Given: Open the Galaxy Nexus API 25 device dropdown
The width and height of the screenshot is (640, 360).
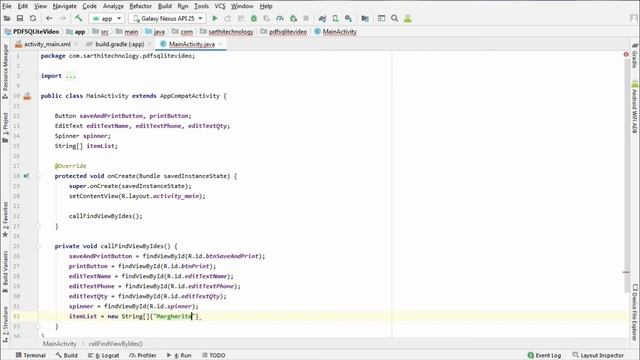Looking at the screenshot, I should (167, 18).
